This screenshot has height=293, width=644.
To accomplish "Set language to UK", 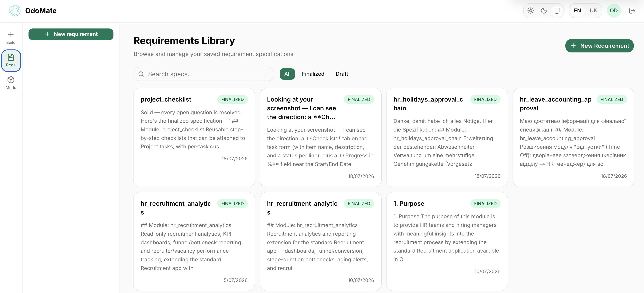I will pos(593,10).
